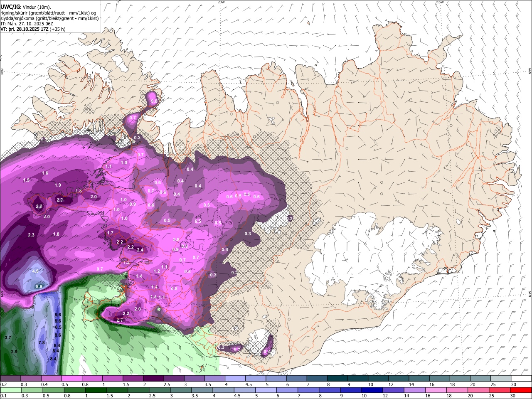
Task: Click the '20W' longitude label
Action: pyautogui.click(x=221, y=2)
